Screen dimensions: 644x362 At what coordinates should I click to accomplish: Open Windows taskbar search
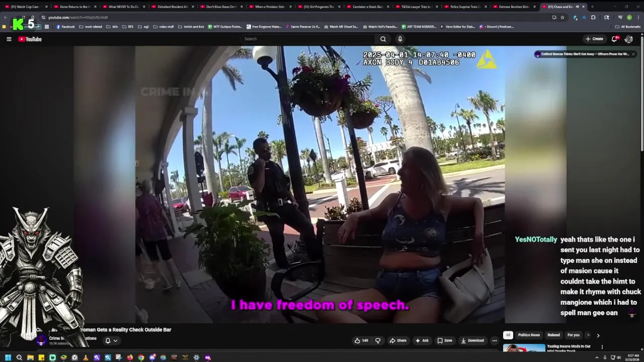click(19, 357)
